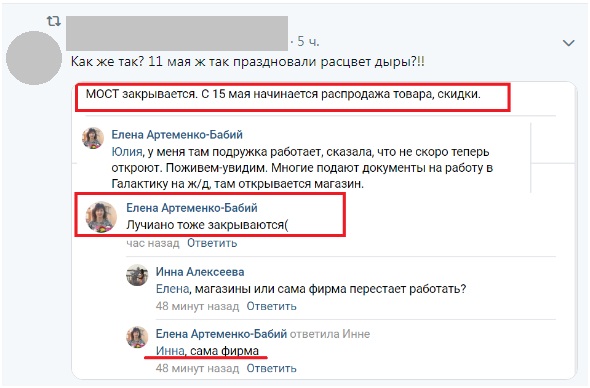Click the 'Елена' mention in Инна's comment
Viewport: 590px width, 388px height.
tap(172, 289)
